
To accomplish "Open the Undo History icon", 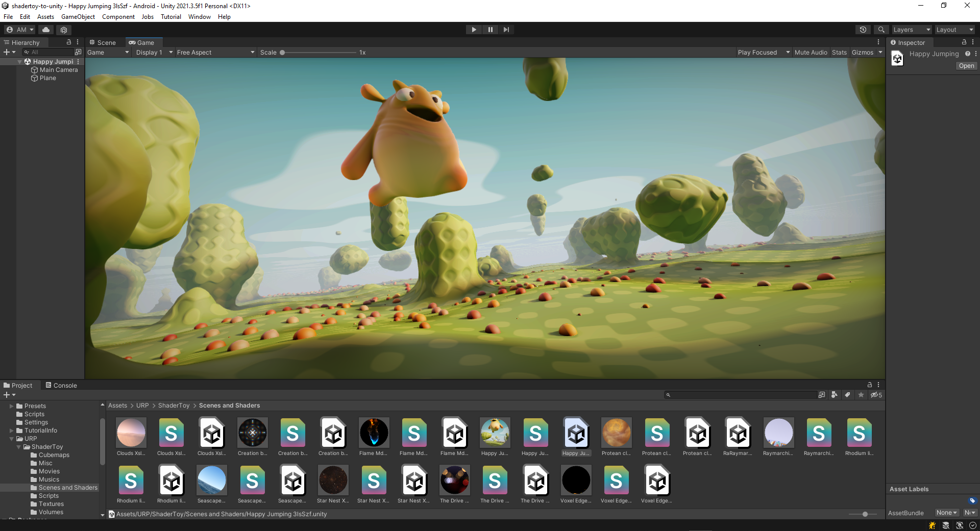I will coord(863,30).
